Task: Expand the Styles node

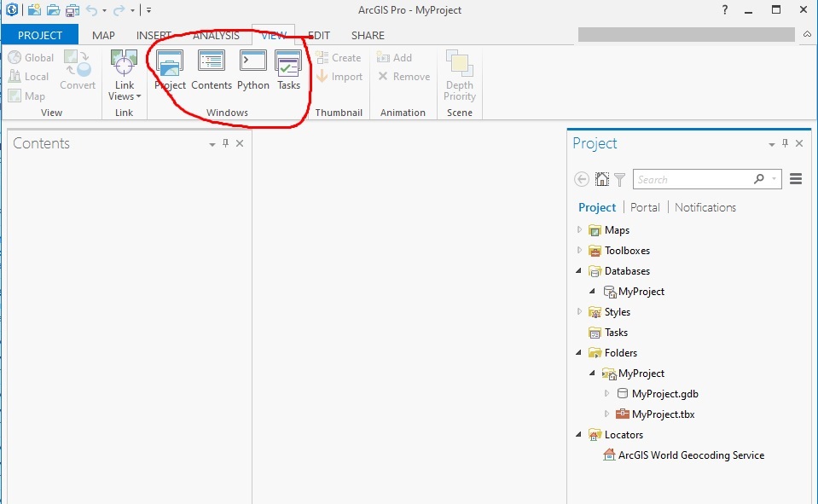Action: 579,311
